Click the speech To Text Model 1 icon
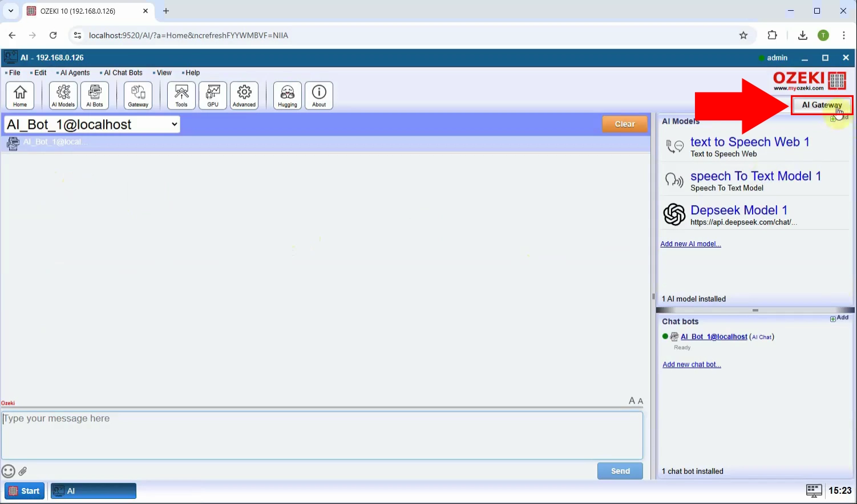The image size is (857, 504). click(x=674, y=181)
